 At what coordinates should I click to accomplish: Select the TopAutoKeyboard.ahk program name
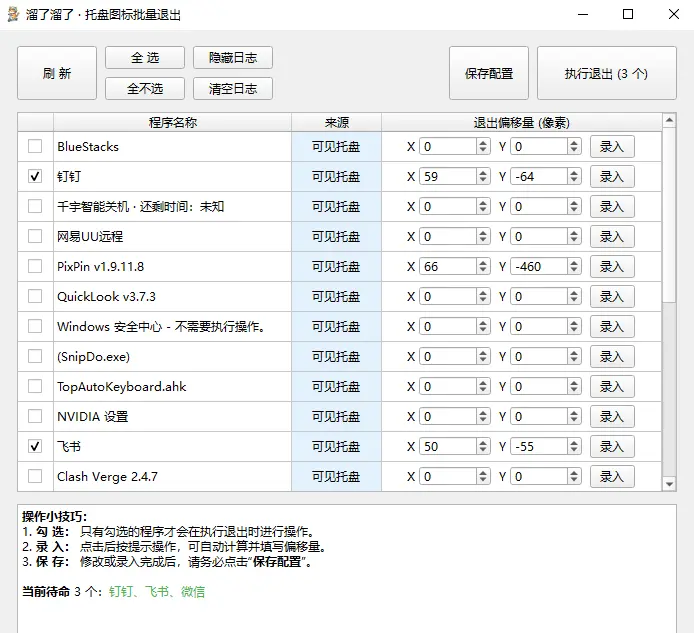click(x=122, y=386)
